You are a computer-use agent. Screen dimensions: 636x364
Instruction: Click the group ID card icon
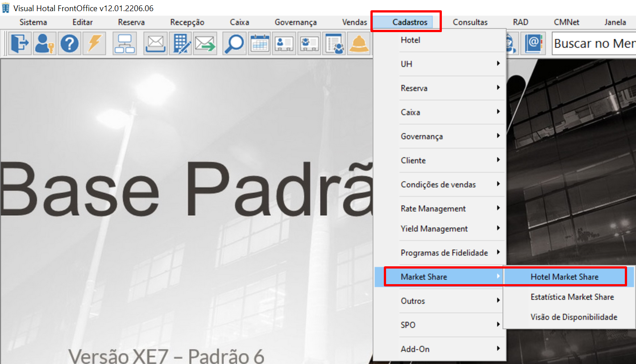(309, 44)
